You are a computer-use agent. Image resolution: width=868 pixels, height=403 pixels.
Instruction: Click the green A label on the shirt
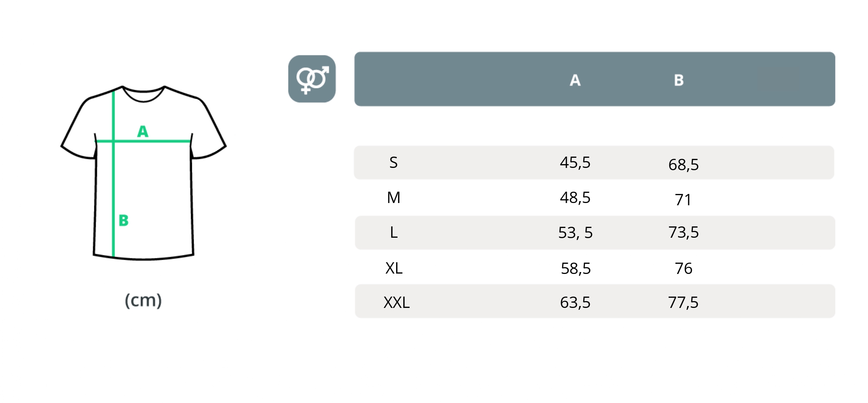point(143,131)
